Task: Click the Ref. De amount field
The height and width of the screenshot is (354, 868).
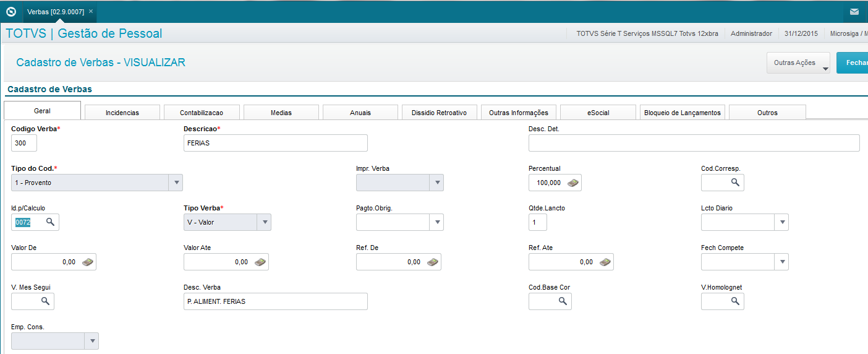Action: (x=399, y=262)
